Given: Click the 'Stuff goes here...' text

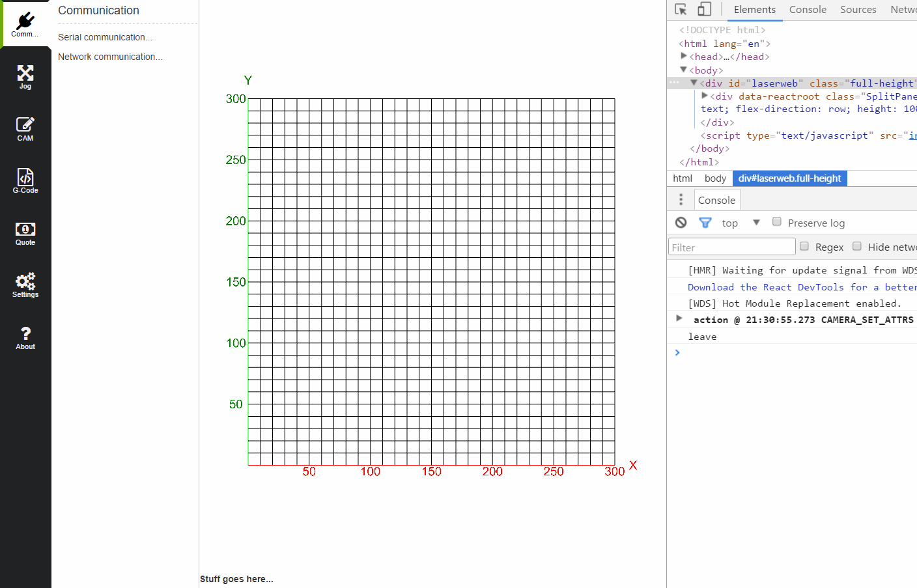Looking at the screenshot, I should (x=236, y=579).
